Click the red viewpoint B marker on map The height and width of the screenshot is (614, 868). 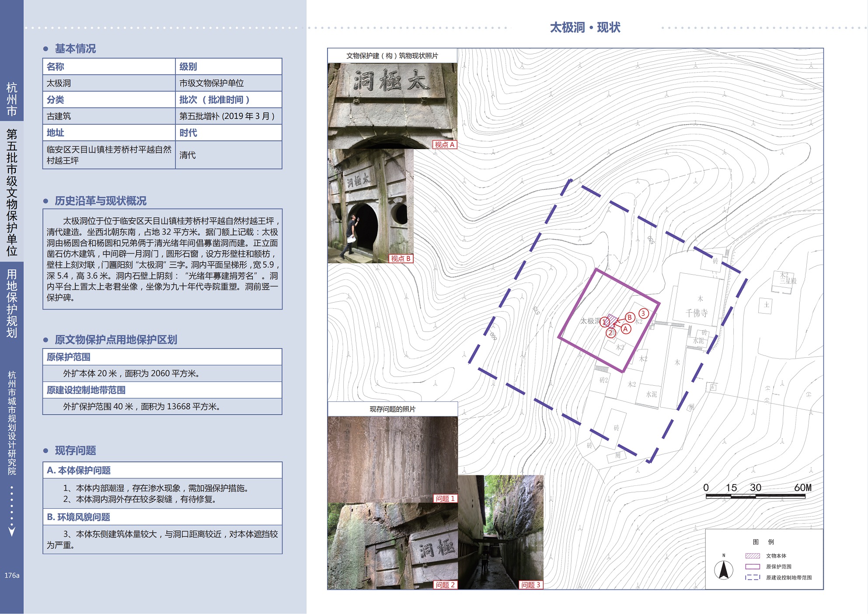(630, 317)
